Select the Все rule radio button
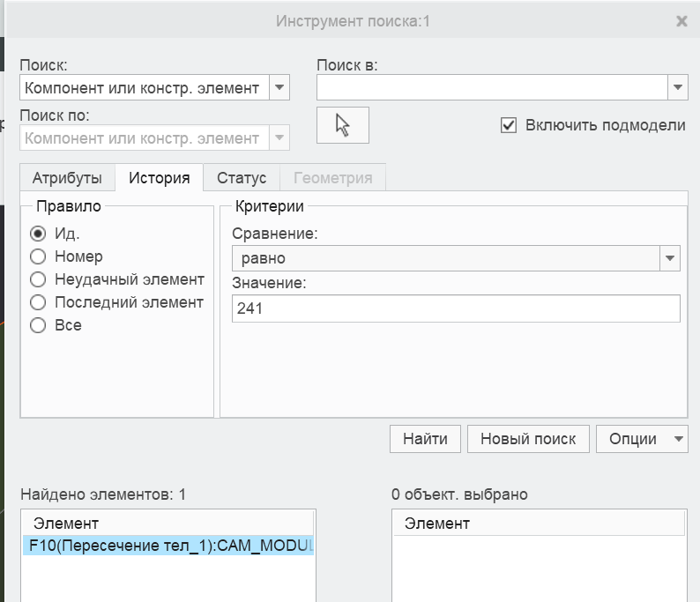Viewport: 700px width, 602px height. [x=38, y=325]
